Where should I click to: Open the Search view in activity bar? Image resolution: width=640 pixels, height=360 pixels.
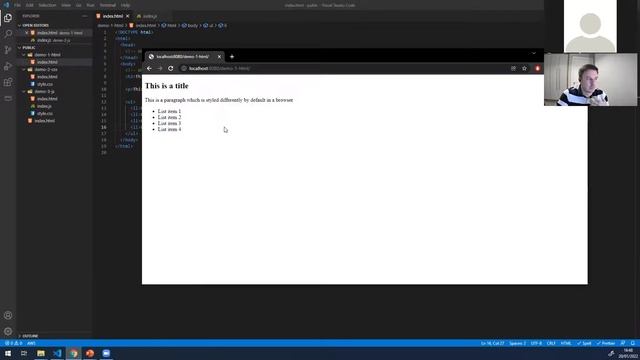click(8, 34)
